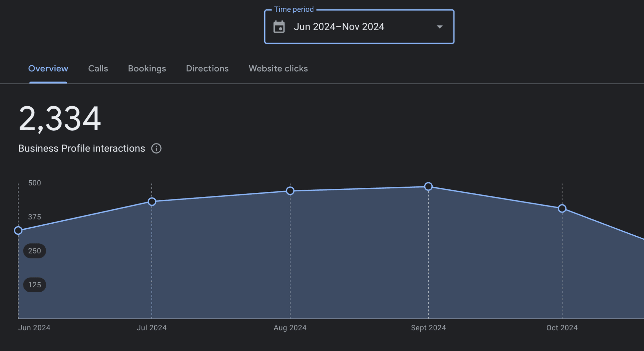Switch to the Calls tab
This screenshot has height=351, width=644.
point(98,68)
